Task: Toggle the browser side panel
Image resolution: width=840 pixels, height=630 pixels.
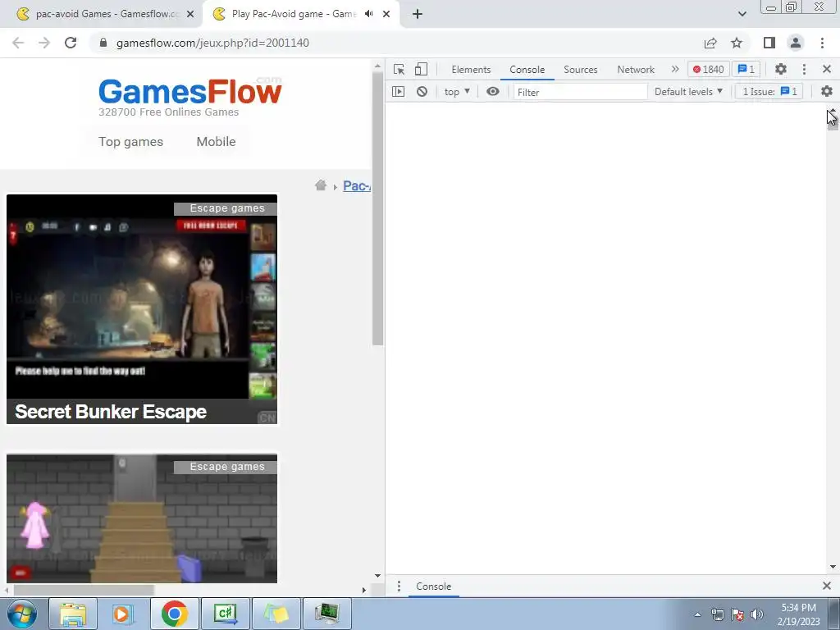Action: [x=769, y=43]
